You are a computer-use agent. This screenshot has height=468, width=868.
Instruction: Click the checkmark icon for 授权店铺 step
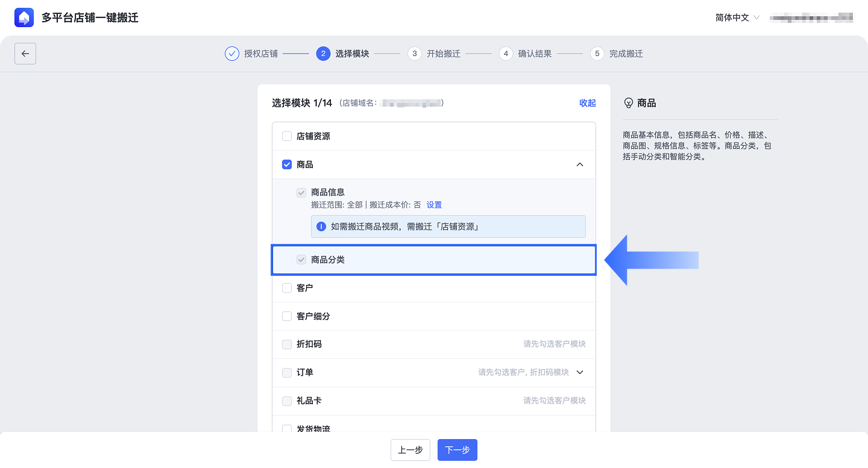(x=232, y=54)
